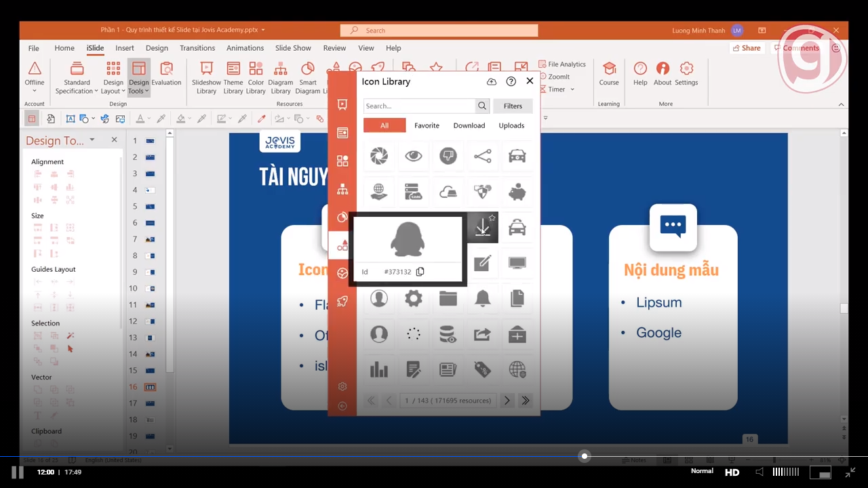Open the Offline account dropdown
Screen dimensions: 868x488
35,78
